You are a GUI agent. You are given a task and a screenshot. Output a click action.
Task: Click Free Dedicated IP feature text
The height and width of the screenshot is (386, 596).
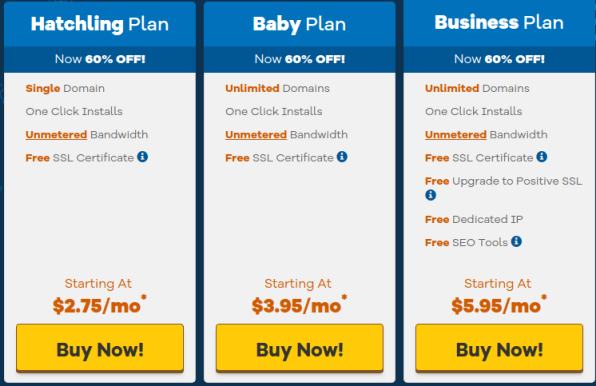pyautogui.click(x=474, y=219)
